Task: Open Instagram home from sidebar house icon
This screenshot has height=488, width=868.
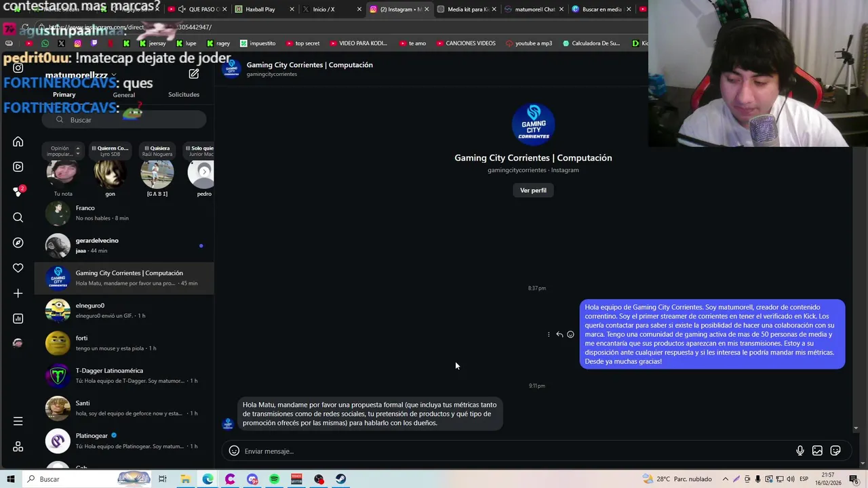Action: tap(18, 142)
